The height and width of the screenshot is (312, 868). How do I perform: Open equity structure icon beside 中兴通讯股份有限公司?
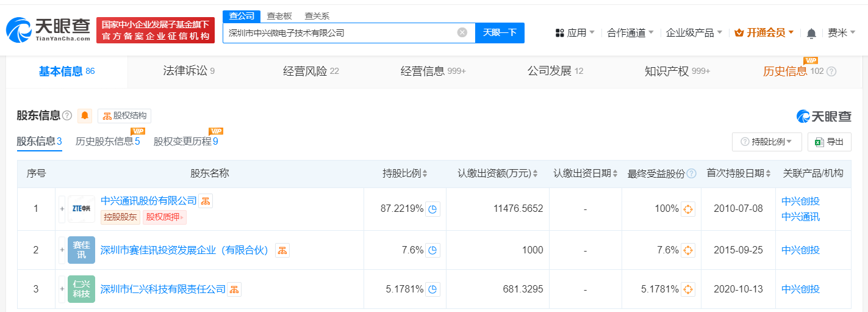[x=206, y=201]
